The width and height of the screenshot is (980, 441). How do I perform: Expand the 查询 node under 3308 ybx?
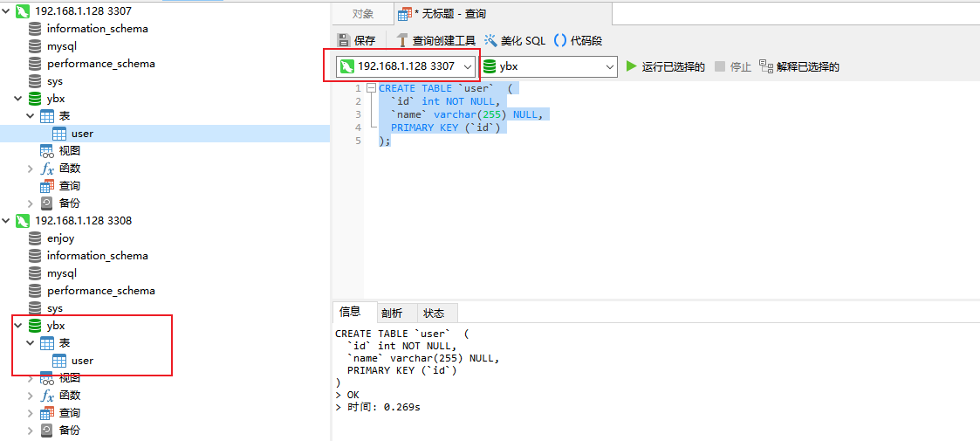(x=30, y=413)
